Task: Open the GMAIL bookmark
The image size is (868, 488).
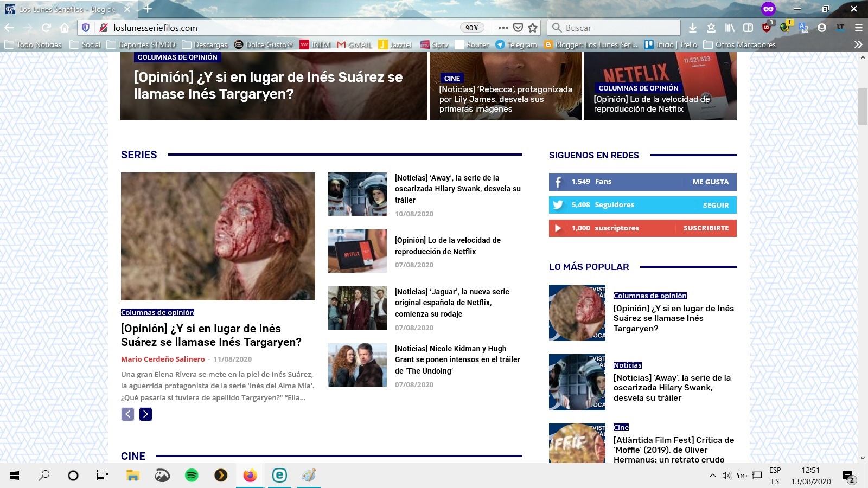Action: 354,44
